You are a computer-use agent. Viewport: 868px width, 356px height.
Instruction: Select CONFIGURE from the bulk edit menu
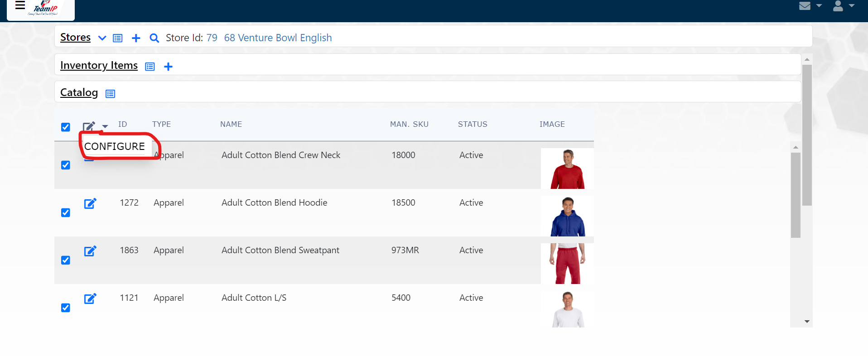coord(115,146)
